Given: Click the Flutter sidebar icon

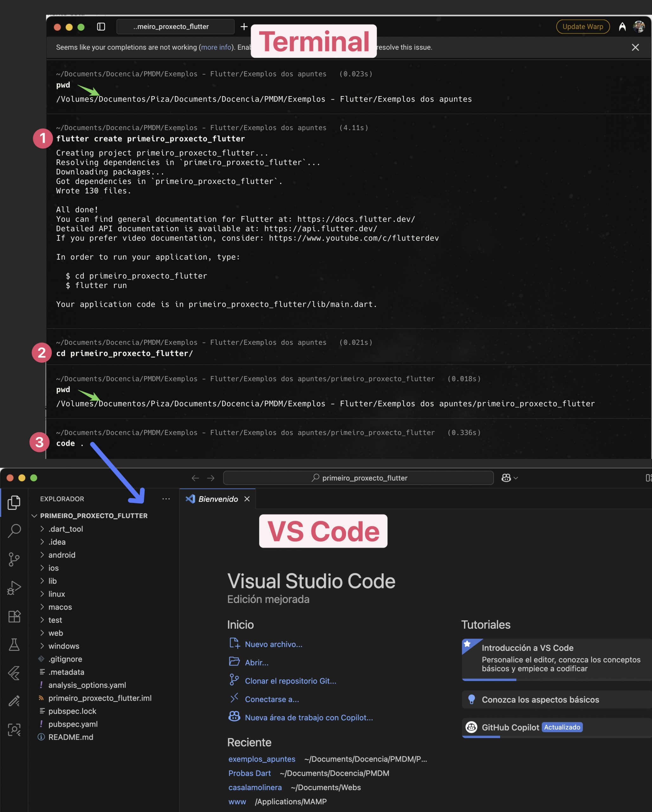Looking at the screenshot, I should 14,673.
